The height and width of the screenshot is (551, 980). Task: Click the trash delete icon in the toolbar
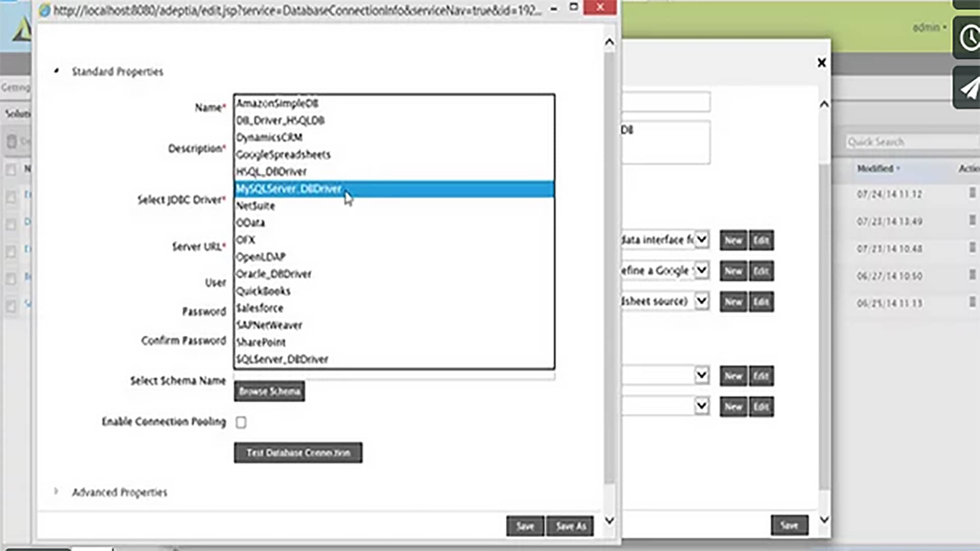point(12,141)
